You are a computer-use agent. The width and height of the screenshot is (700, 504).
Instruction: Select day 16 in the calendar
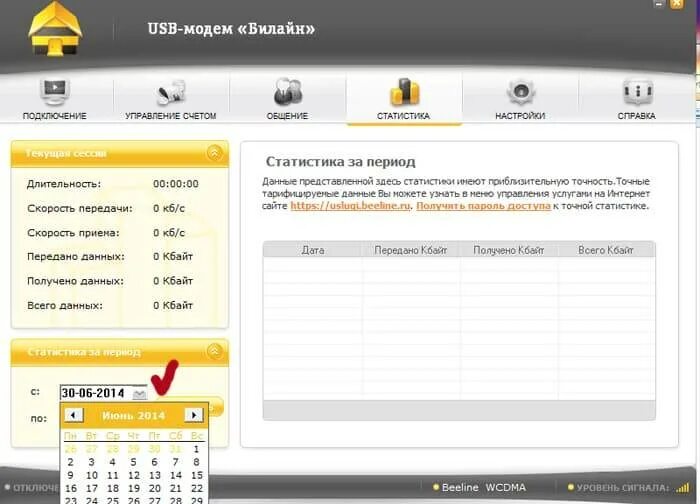tap(71, 488)
